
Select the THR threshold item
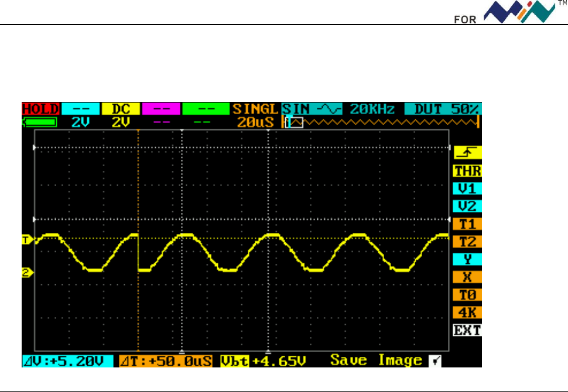click(x=467, y=171)
